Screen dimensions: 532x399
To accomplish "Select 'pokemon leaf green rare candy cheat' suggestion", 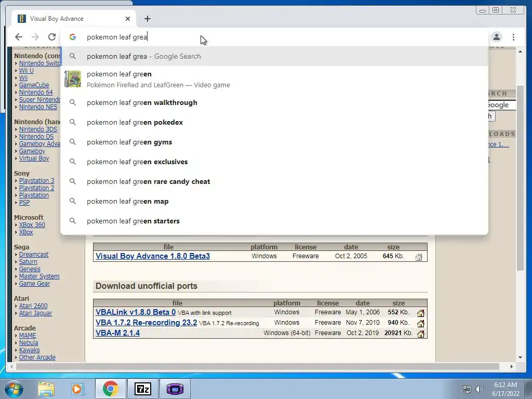I will pos(274,181).
